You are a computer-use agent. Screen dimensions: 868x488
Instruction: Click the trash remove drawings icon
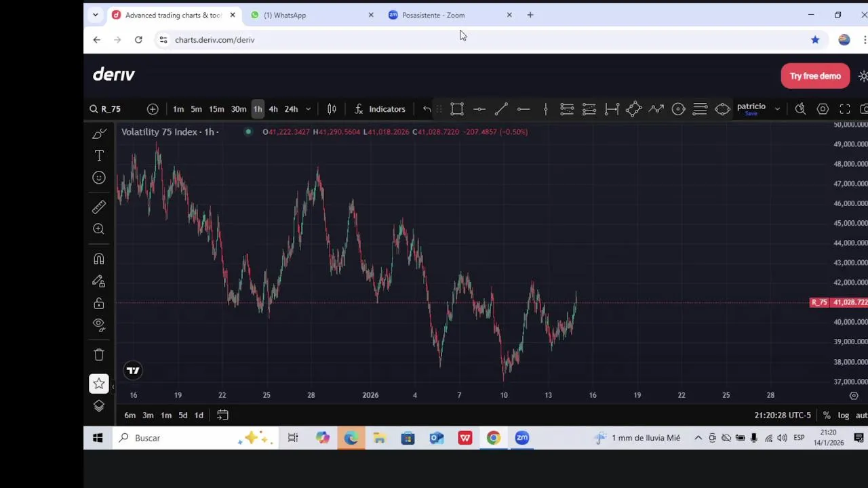(99, 354)
